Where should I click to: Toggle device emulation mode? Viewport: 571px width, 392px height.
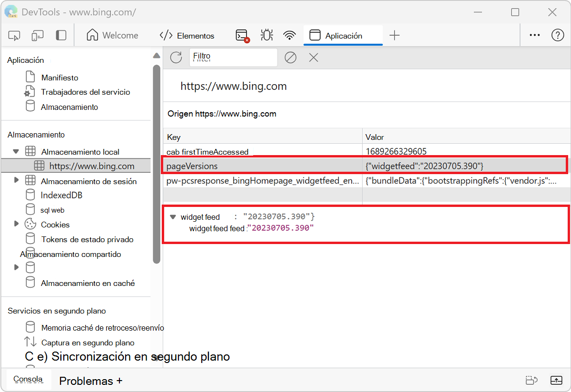pyautogui.click(x=37, y=35)
